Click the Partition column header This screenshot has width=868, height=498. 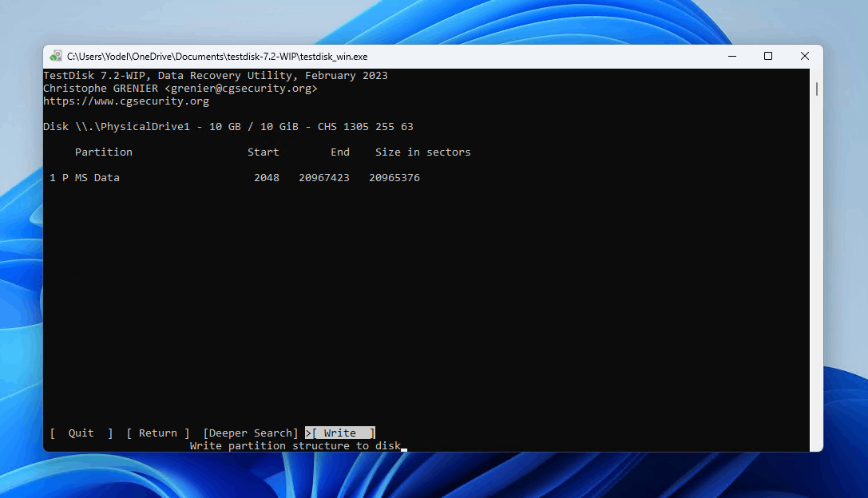pos(104,152)
